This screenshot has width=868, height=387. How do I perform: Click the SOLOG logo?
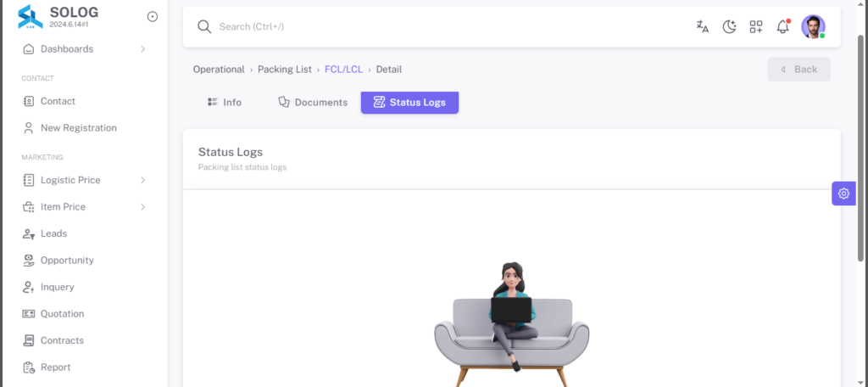point(30,17)
